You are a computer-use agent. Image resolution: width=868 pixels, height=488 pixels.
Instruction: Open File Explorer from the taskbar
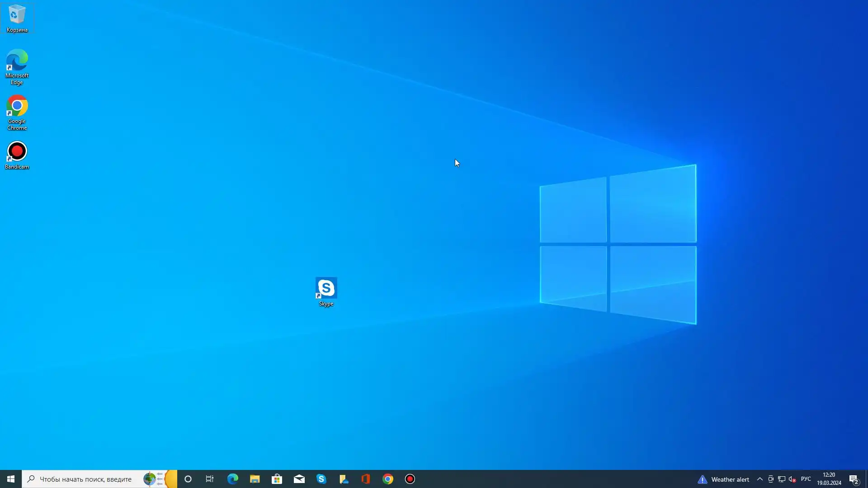pos(255,479)
